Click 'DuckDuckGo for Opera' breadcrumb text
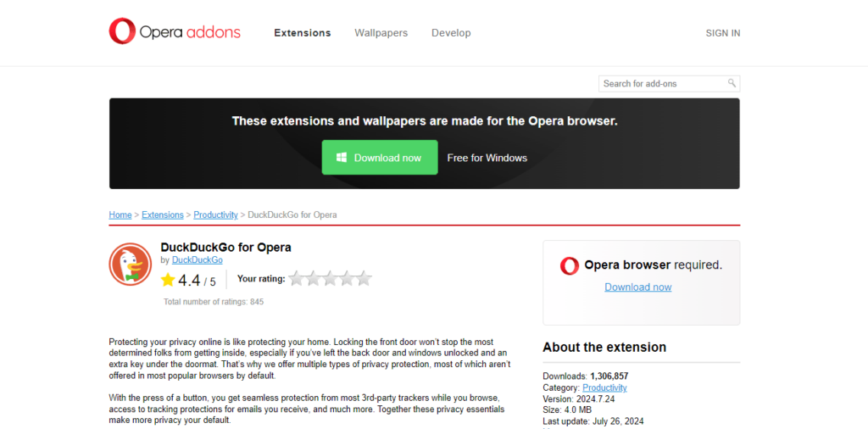 pos(292,214)
